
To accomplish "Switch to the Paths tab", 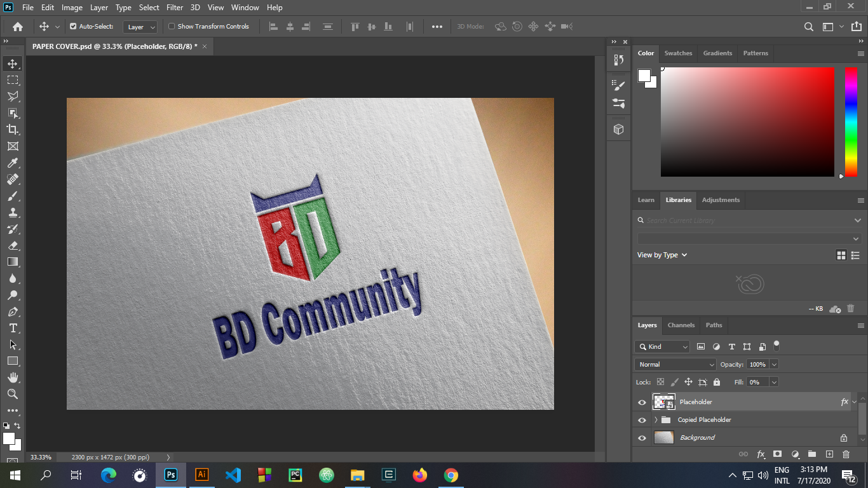I will pos(714,325).
